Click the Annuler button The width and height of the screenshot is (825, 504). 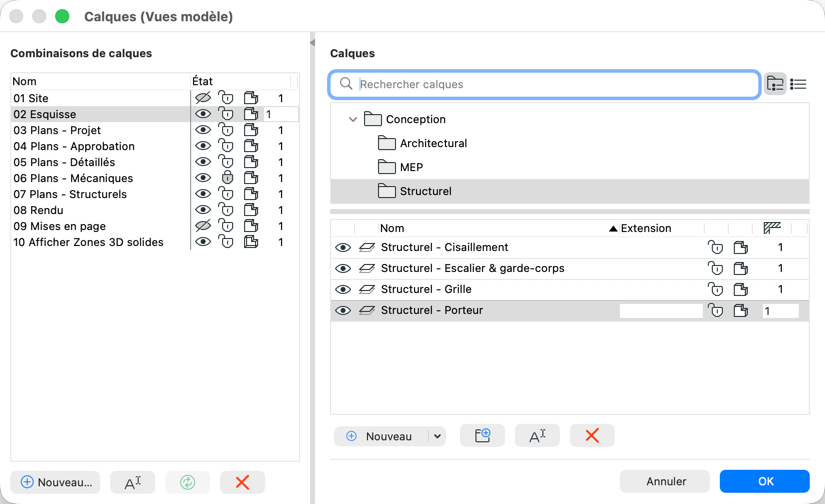click(665, 481)
